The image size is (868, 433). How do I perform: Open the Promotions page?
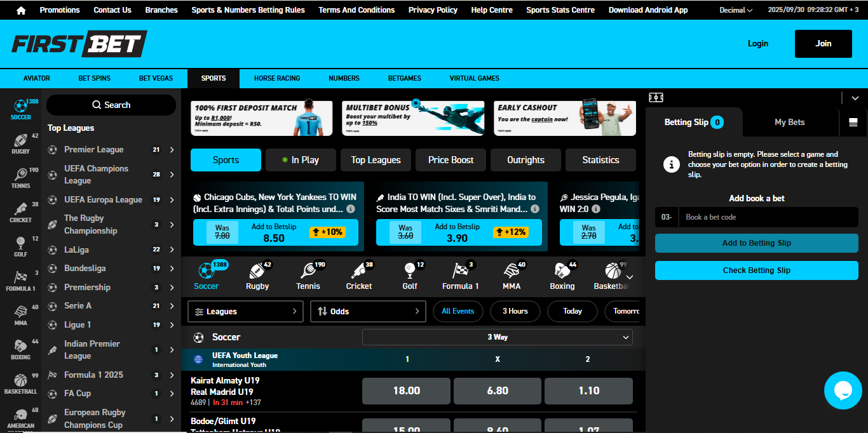[x=59, y=10]
